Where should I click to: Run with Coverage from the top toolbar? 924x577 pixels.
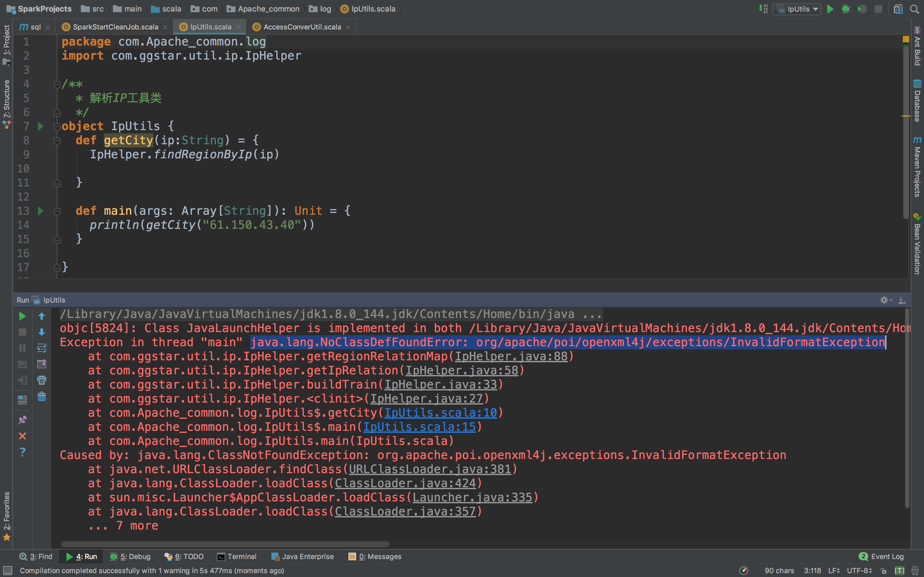[862, 9]
